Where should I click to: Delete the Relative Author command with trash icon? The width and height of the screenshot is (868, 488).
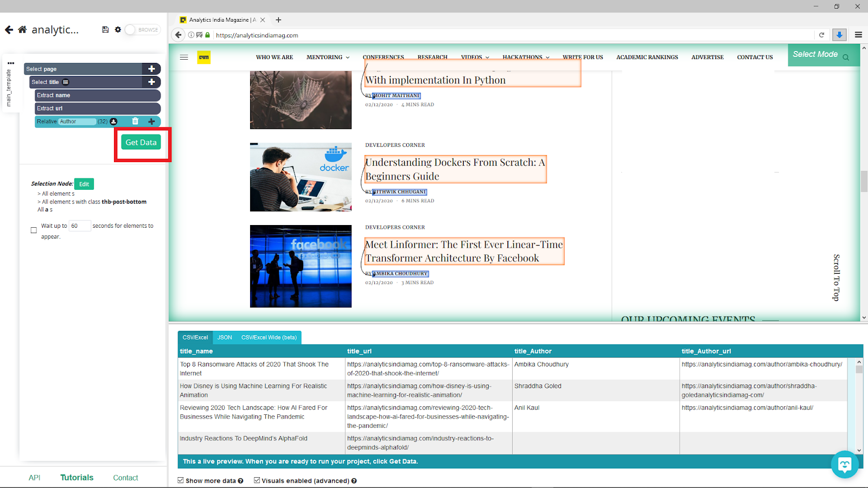135,121
